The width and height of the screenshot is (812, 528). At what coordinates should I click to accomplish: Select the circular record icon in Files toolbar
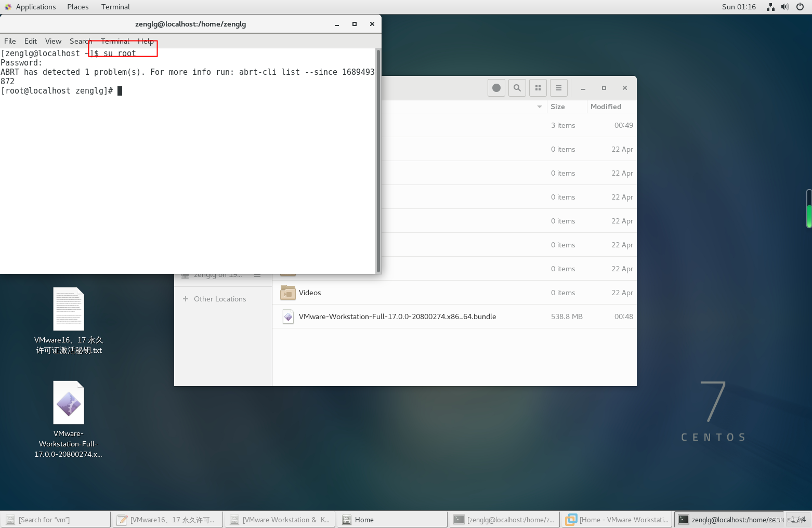pyautogui.click(x=496, y=88)
